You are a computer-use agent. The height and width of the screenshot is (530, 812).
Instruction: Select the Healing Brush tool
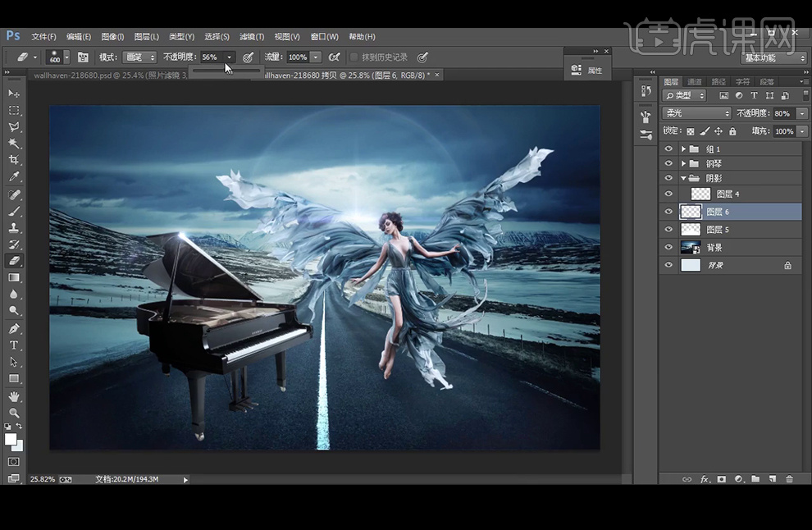[x=14, y=194]
